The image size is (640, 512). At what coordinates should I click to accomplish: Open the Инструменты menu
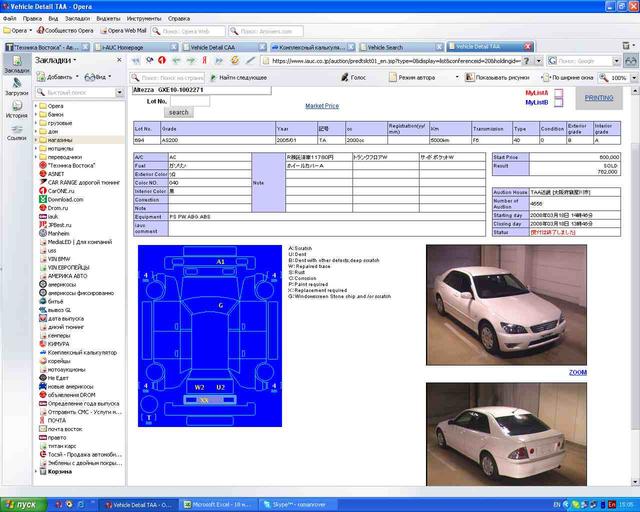pos(144,18)
